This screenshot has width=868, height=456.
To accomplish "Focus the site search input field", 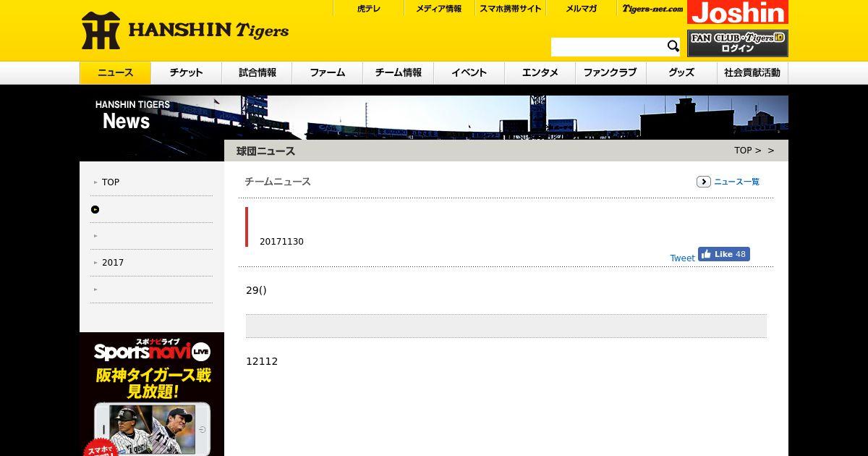I will [608, 47].
